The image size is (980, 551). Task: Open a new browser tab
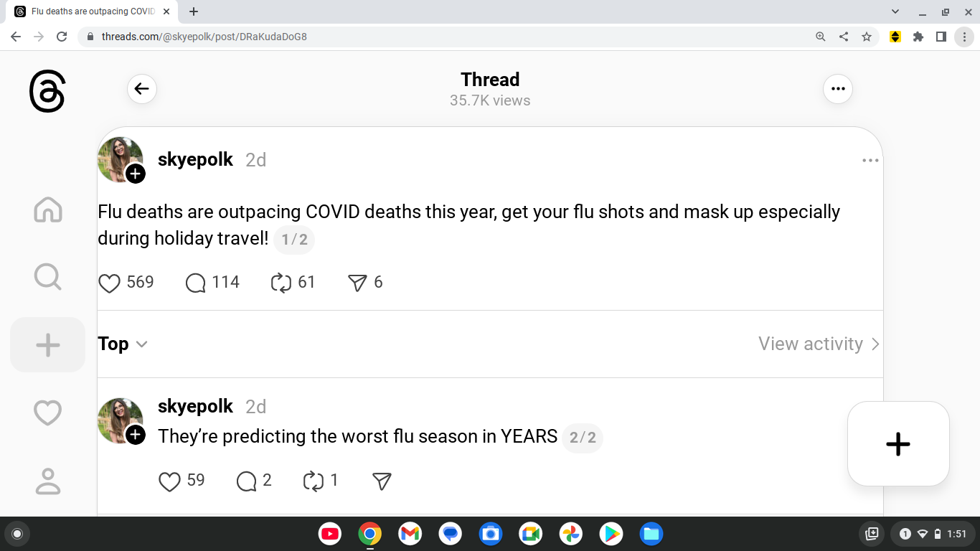(194, 11)
